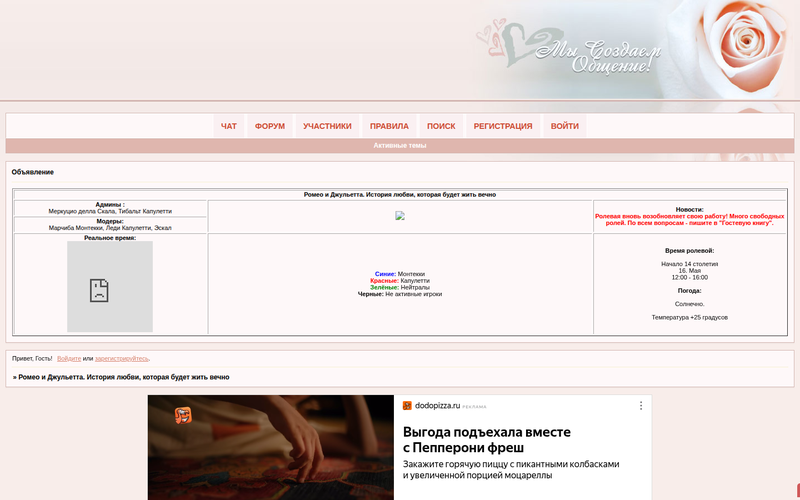Open the Ромео и Джульетта breadcrumb link

[x=123, y=378]
